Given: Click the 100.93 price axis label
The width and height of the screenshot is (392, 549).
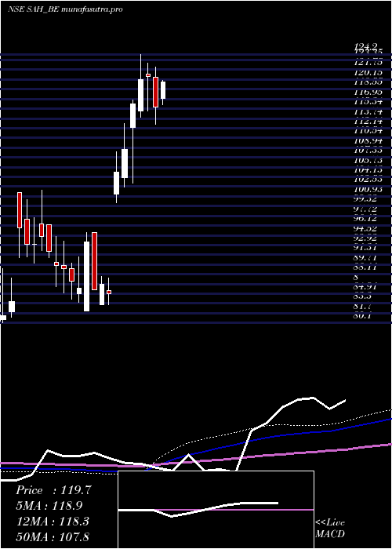Looking at the screenshot, I should point(368,190).
